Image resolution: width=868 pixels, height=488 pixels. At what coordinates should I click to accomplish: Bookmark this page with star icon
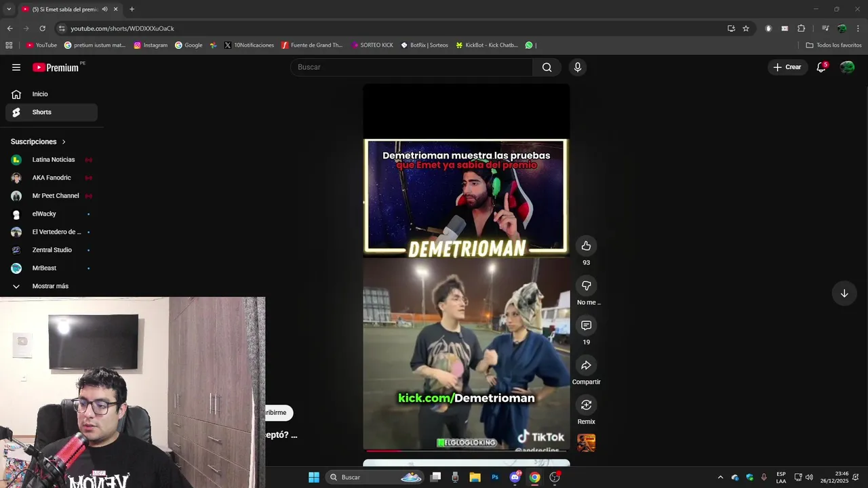point(746,28)
